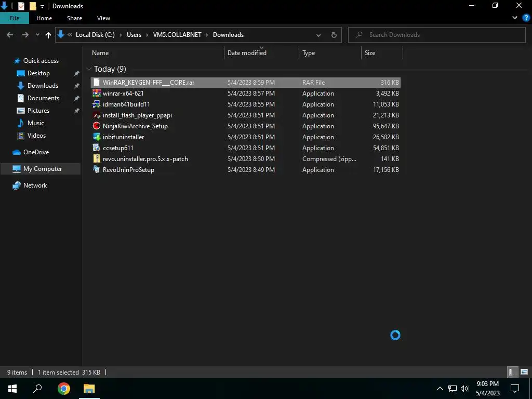
Task: Expand the address bar history dropdown
Action: pyautogui.click(x=318, y=35)
